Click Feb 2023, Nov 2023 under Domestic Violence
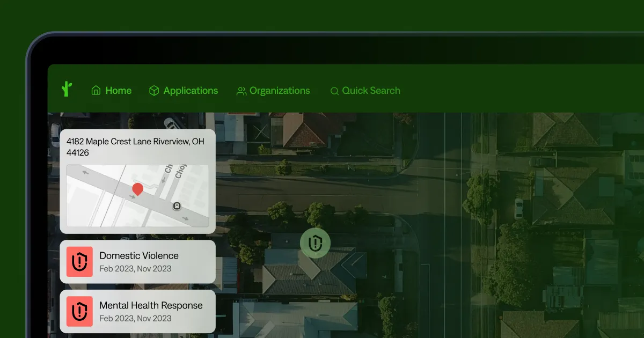The height and width of the screenshot is (338, 644). (x=135, y=268)
